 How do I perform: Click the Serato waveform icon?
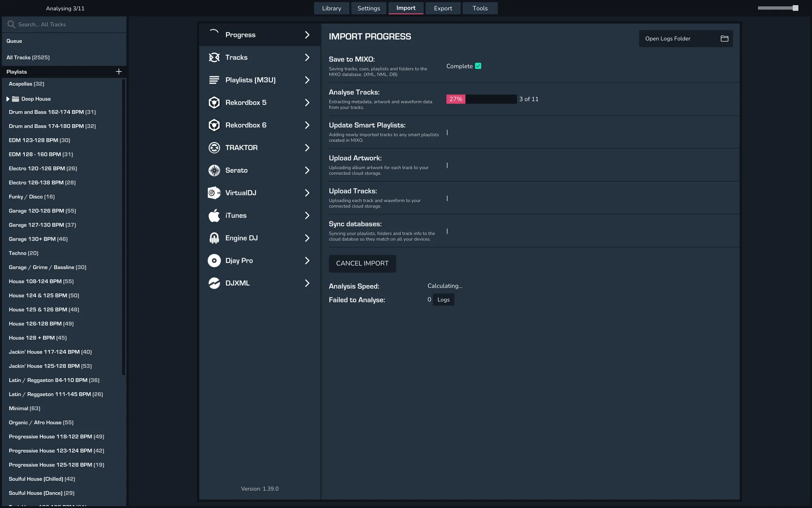[214, 170]
